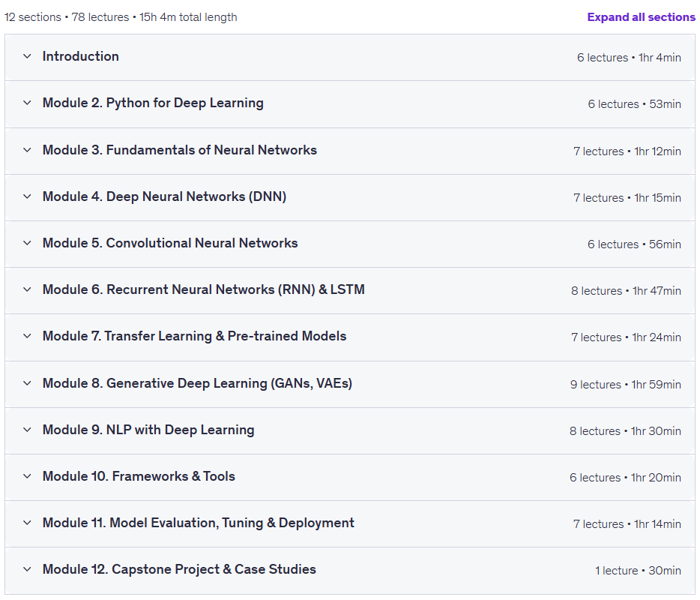
Task: Select 'Module 8. Generative Deep Learning (GANs, VAEs)'
Action: pos(197,384)
